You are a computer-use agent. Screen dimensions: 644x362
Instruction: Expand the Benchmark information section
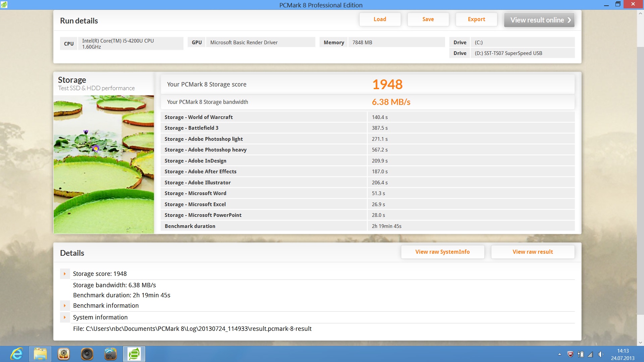coord(65,306)
